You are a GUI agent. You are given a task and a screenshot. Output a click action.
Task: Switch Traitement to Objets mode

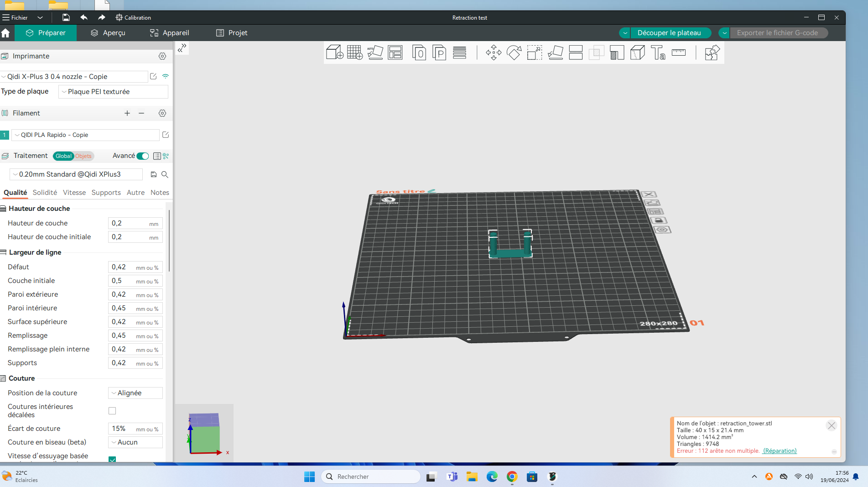coord(83,156)
